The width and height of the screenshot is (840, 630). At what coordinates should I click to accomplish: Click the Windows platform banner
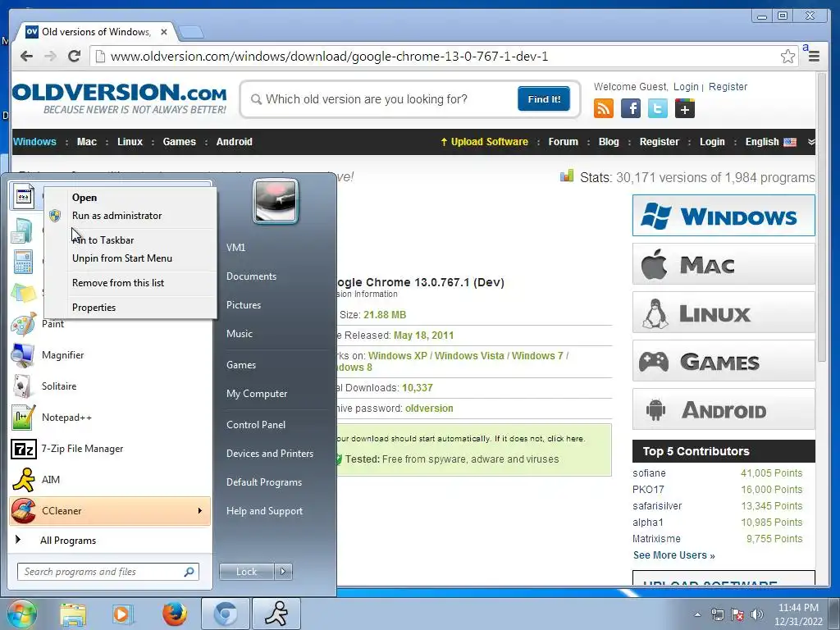pyautogui.click(x=724, y=216)
